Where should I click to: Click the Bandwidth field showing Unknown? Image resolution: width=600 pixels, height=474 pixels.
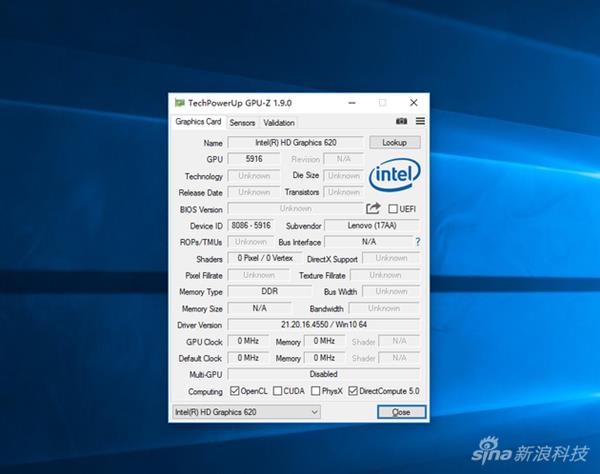[384, 308]
